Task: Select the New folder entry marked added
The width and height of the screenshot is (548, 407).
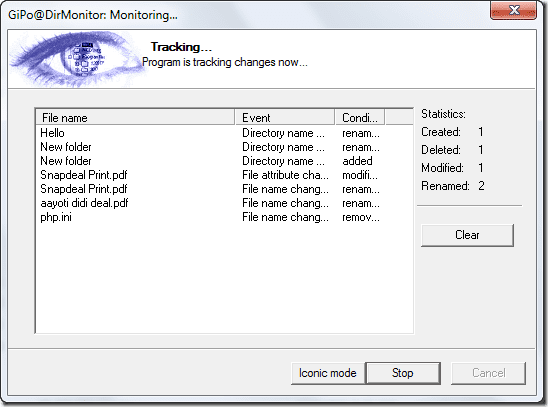Action: (x=224, y=161)
